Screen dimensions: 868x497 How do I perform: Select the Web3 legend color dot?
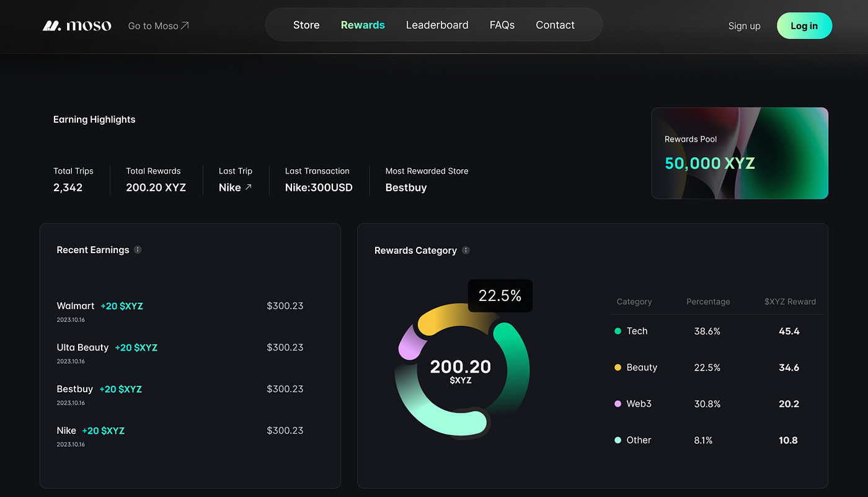618,404
